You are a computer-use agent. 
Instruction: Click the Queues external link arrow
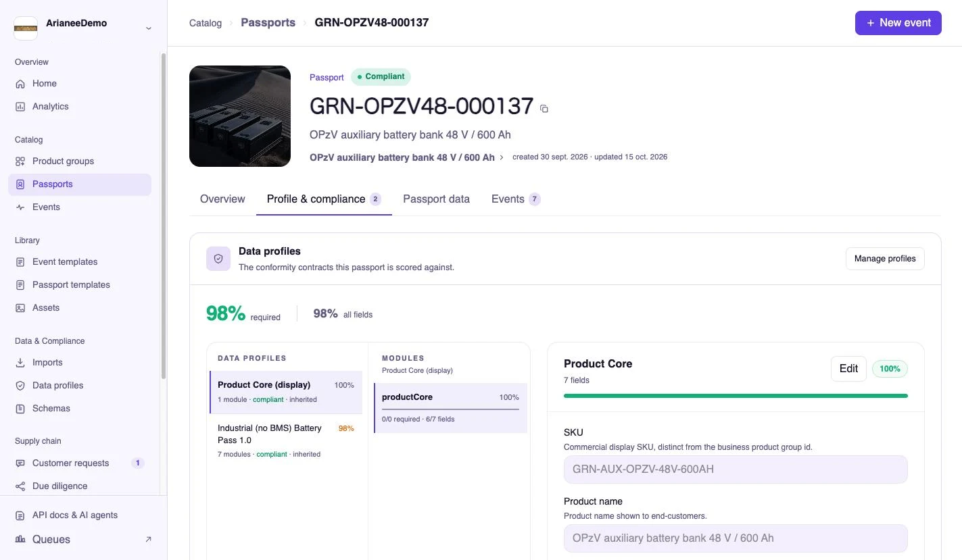(149, 539)
